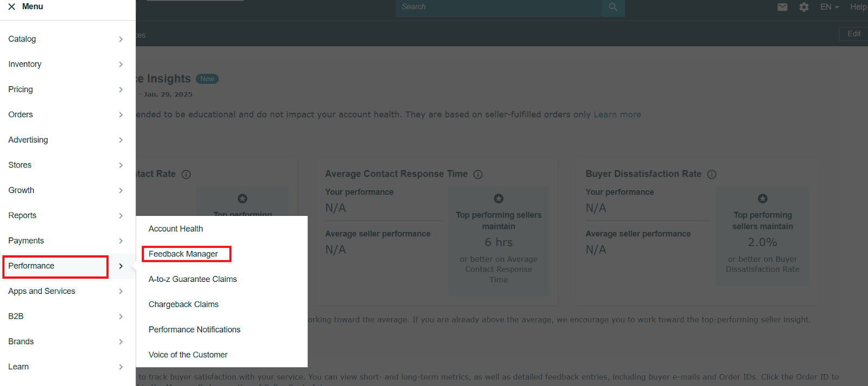Click the New badge beside Insights
Viewport: 868px width, 386px height.
point(207,79)
